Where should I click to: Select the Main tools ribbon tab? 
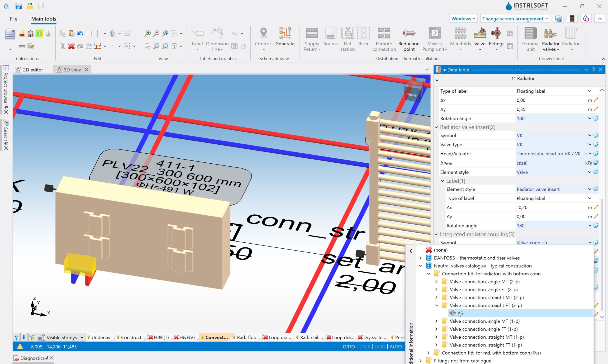44,19
